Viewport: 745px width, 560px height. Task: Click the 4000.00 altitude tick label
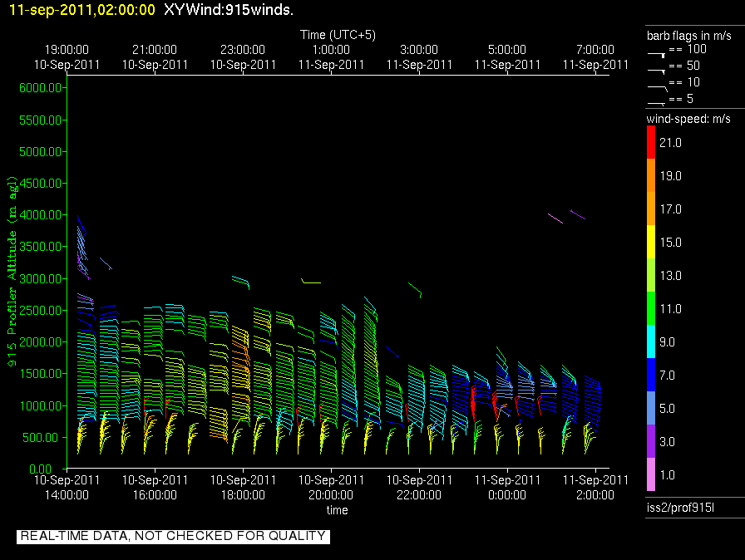tap(41, 215)
